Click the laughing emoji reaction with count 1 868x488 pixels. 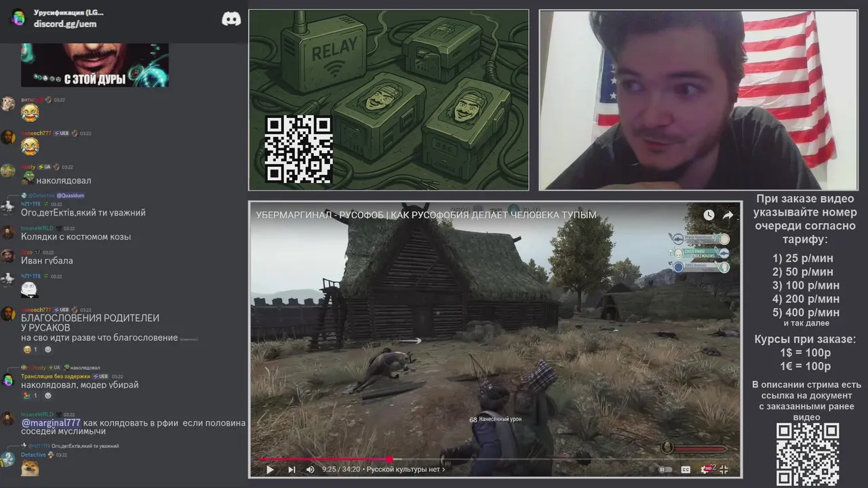pyautogui.click(x=30, y=350)
